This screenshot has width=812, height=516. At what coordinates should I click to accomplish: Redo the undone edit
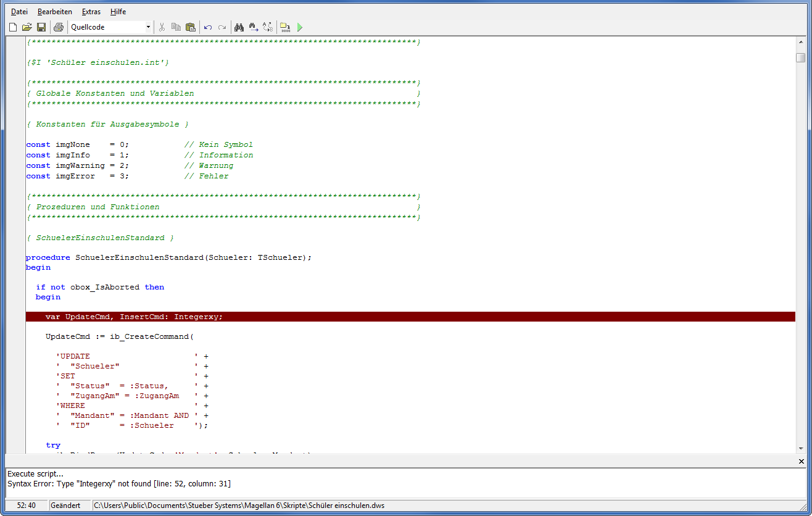(222, 27)
